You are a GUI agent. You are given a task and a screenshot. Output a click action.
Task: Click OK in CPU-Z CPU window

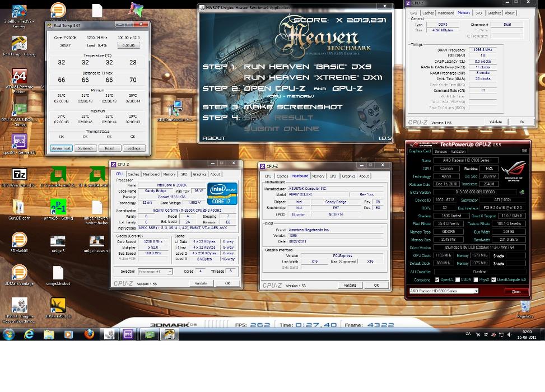[227, 283]
